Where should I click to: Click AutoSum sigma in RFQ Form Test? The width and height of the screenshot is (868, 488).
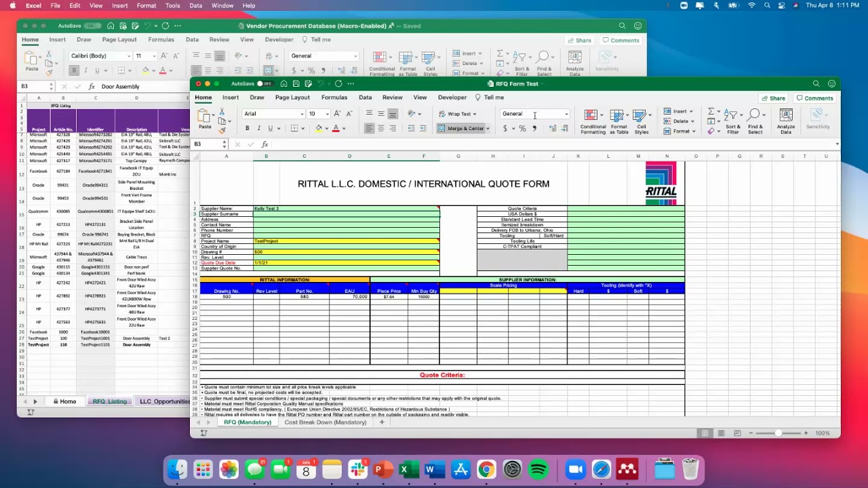click(x=711, y=112)
